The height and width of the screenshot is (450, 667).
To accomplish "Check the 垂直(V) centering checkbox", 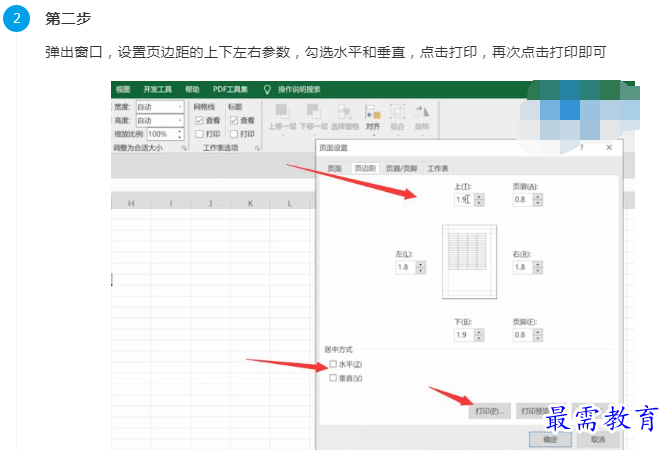I will point(333,378).
